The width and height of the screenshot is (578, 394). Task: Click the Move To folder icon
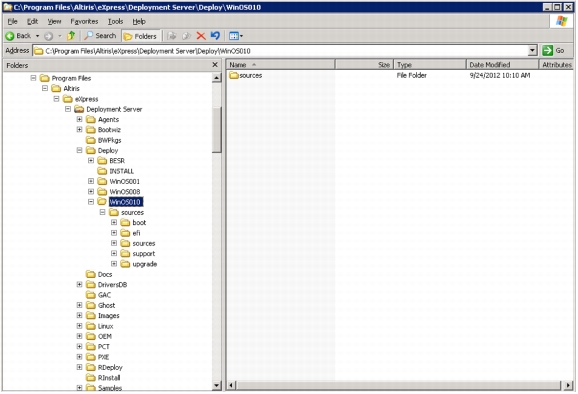pos(172,36)
